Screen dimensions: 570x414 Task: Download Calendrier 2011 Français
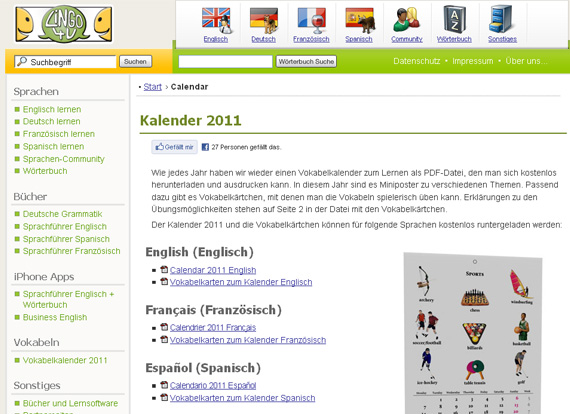coord(213,327)
